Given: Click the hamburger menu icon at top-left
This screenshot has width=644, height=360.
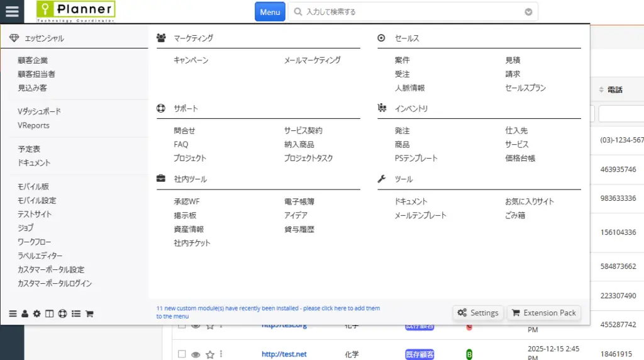Looking at the screenshot, I should click(x=12, y=11).
